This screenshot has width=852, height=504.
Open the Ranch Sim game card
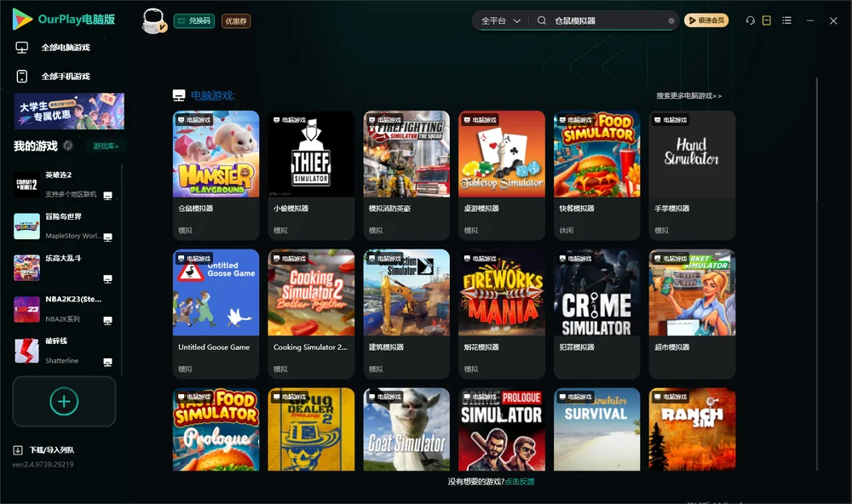(692, 429)
